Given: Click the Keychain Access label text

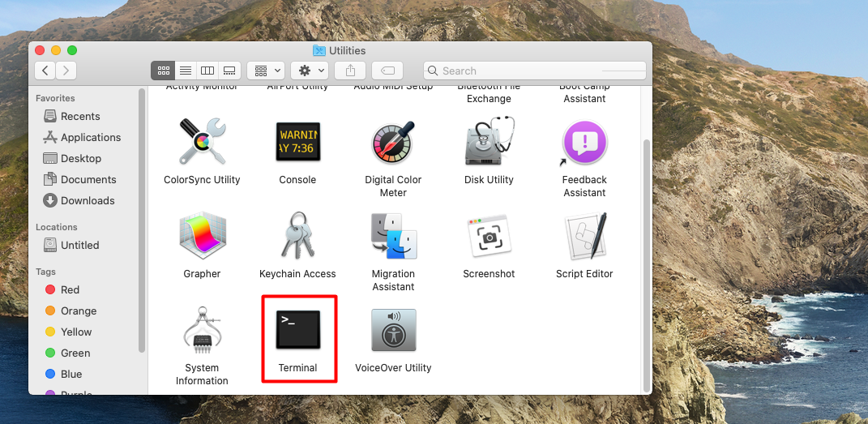Looking at the screenshot, I should pos(297,273).
